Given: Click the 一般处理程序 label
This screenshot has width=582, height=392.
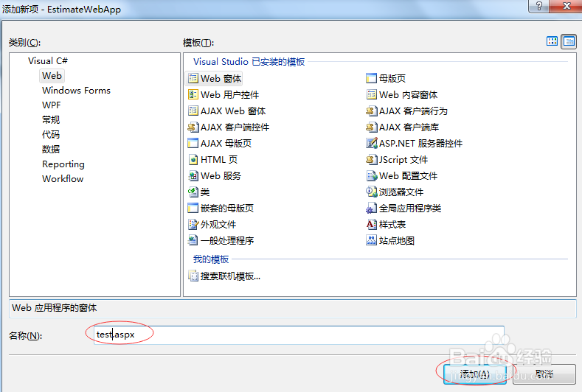Looking at the screenshot, I should 227,241.
